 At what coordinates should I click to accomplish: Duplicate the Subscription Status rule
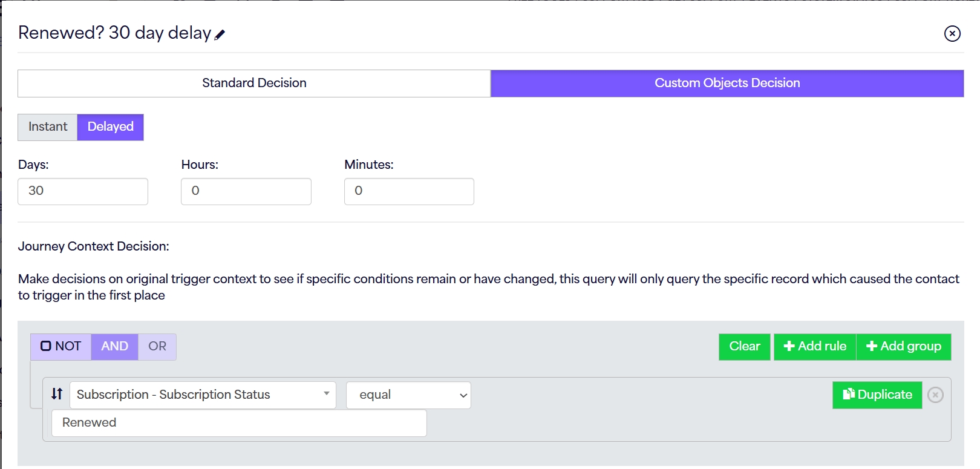pyautogui.click(x=877, y=395)
